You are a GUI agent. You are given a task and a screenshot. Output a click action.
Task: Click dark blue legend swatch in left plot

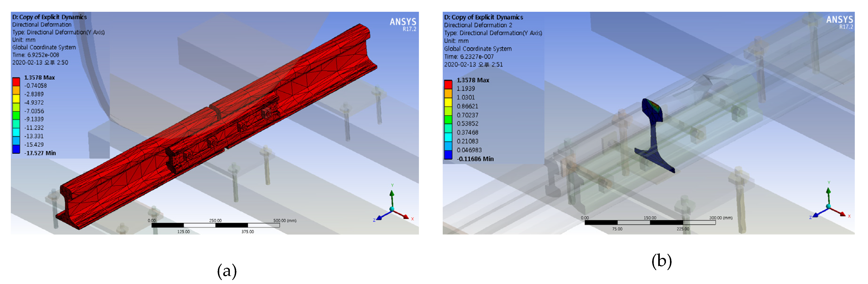coord(16,149)
